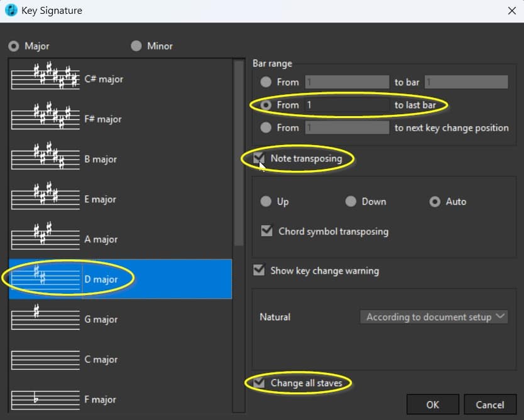This screenshot has height=420, width=524.
Task: Select the E major staff icon
Action: click(45, 200)
